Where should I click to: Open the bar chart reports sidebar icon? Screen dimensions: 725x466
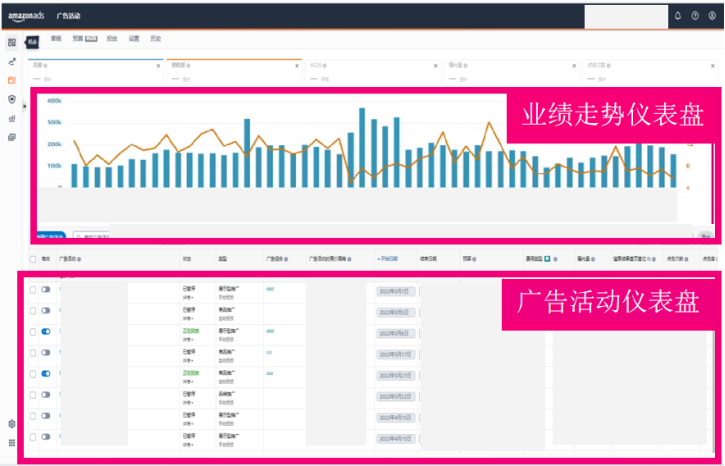coord(12,118)
